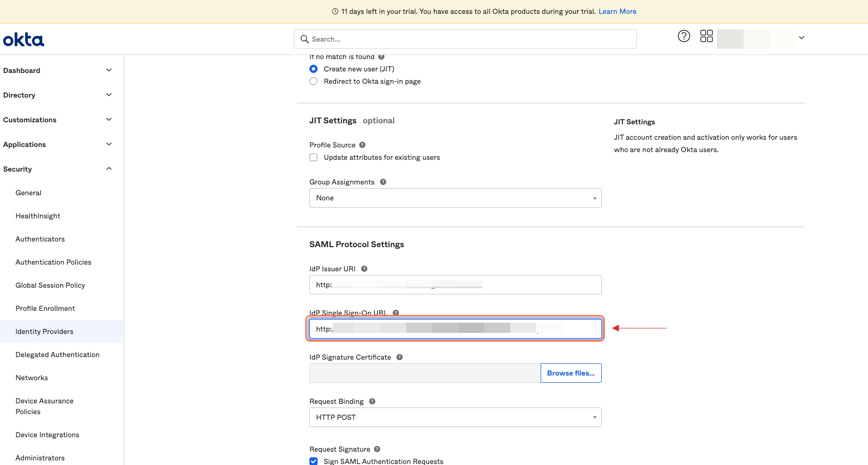Click the IdP Single Sign-On URL field
Screen dimensions: 868x465
tap(455, 329)
